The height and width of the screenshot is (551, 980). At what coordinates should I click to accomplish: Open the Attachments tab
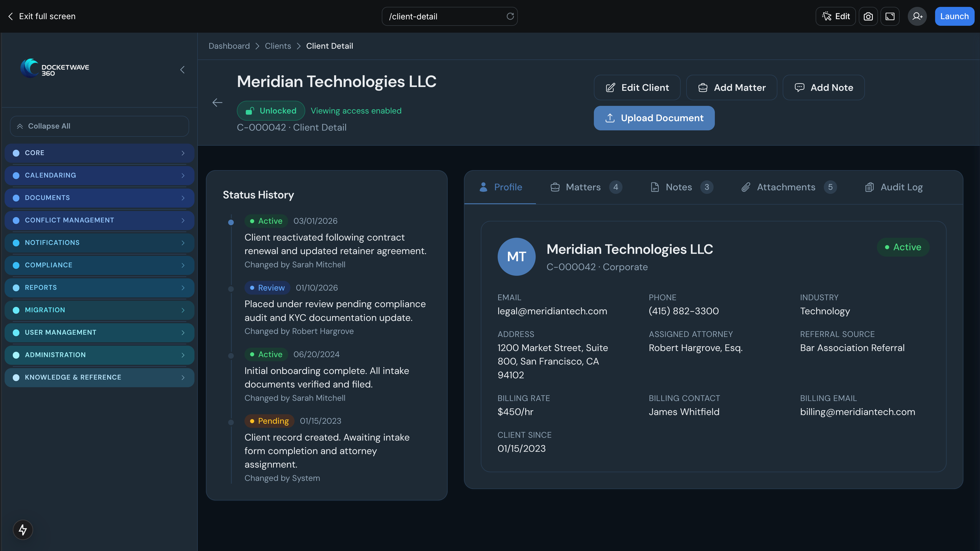[x=789, y=187]
